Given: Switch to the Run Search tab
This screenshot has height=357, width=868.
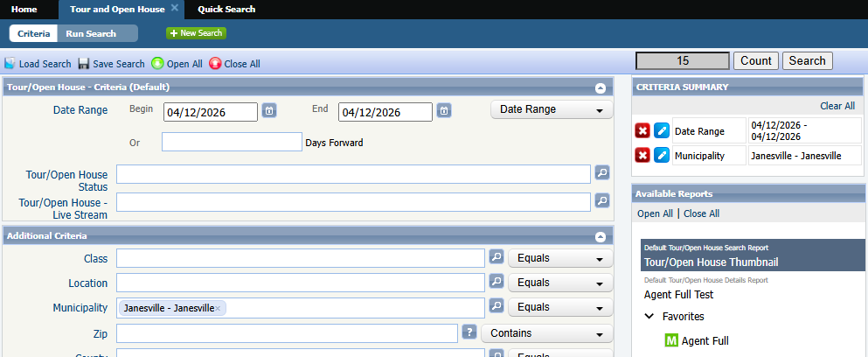Looking at the screenshot, I should coord(91,33).
